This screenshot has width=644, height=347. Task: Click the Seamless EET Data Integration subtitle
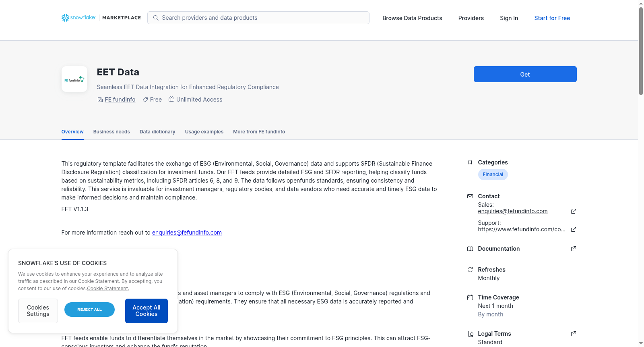click(188, 87)
